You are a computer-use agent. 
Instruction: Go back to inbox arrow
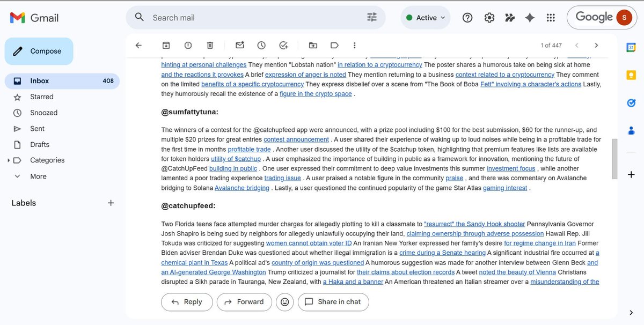138,45
